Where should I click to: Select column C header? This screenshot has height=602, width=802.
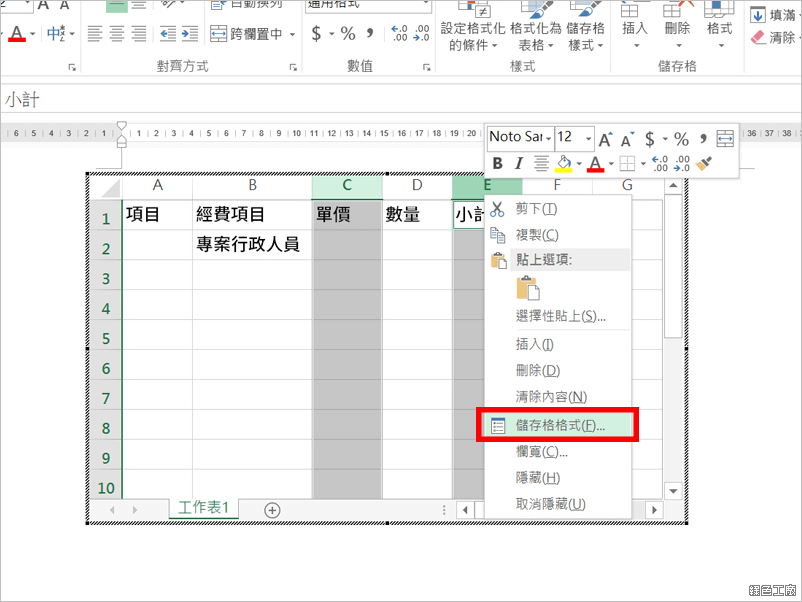tap(347, 185)
